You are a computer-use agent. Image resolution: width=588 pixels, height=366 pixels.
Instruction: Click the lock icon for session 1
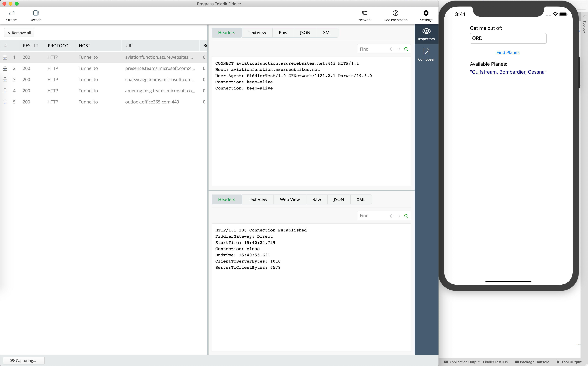5,57
